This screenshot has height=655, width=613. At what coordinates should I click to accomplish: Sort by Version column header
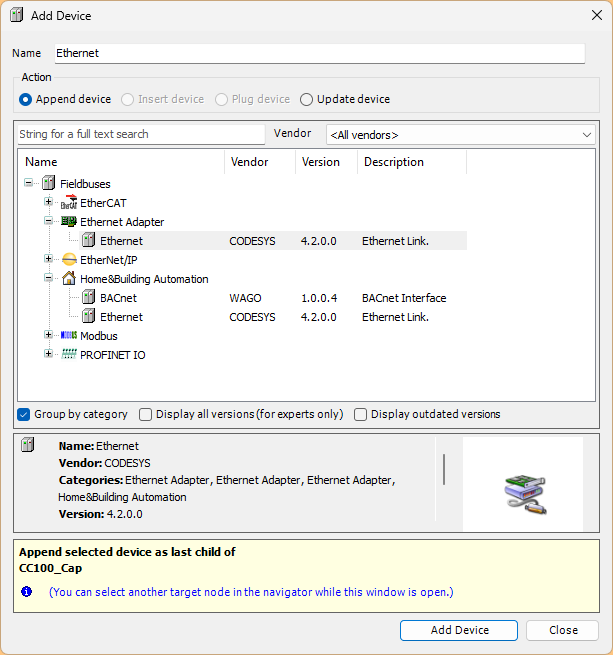point(327,162)
